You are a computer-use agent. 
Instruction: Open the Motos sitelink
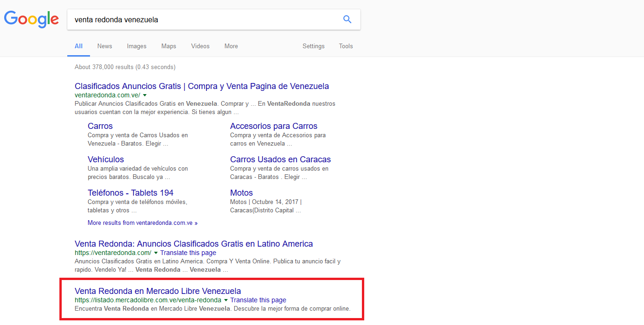pos(241,193)
